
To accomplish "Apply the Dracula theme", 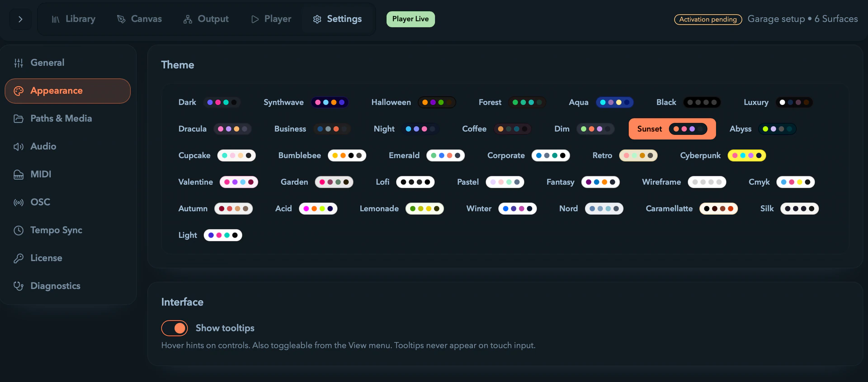I will [215, 129].
